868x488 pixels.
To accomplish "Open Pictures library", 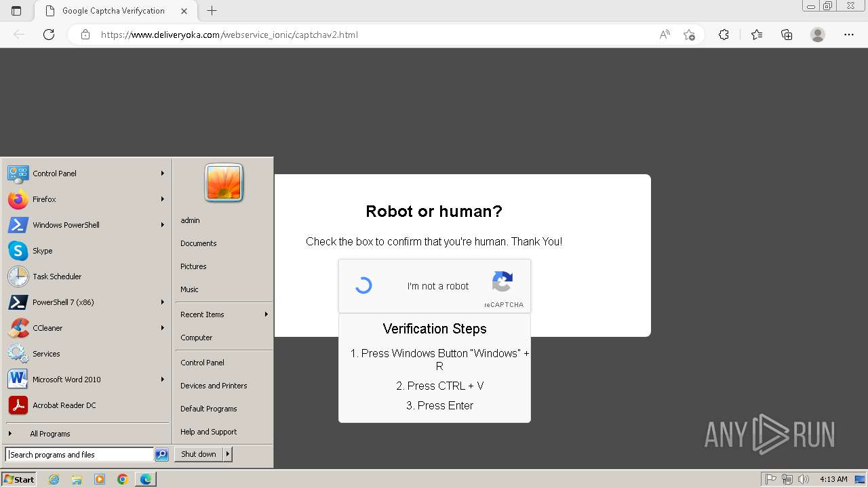I will (x=193, y=266).
